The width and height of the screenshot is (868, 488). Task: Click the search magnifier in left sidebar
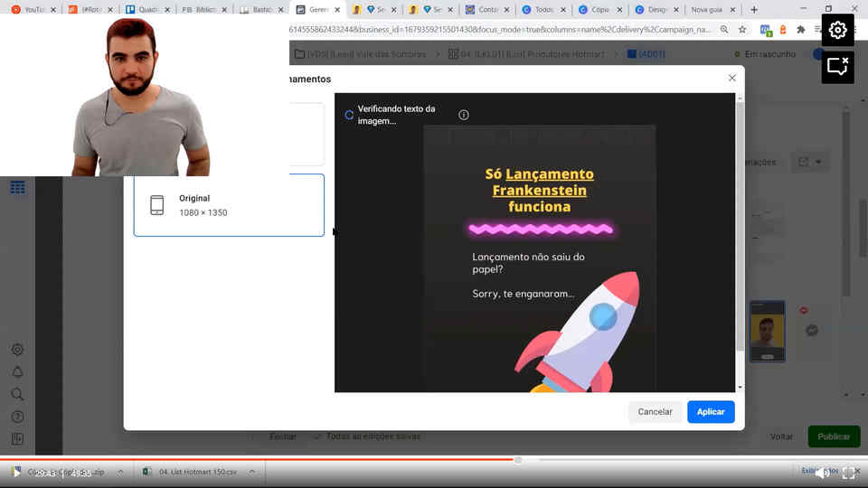coord(17,395)
